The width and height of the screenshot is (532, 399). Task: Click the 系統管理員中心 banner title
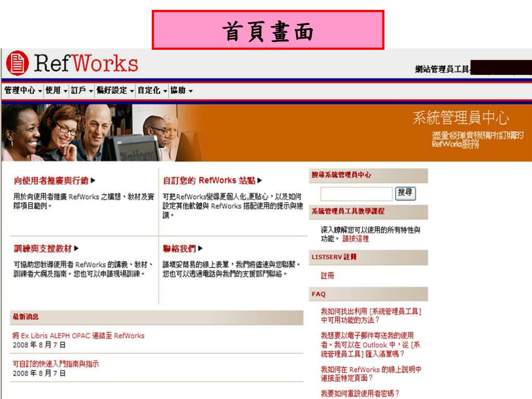461,118
